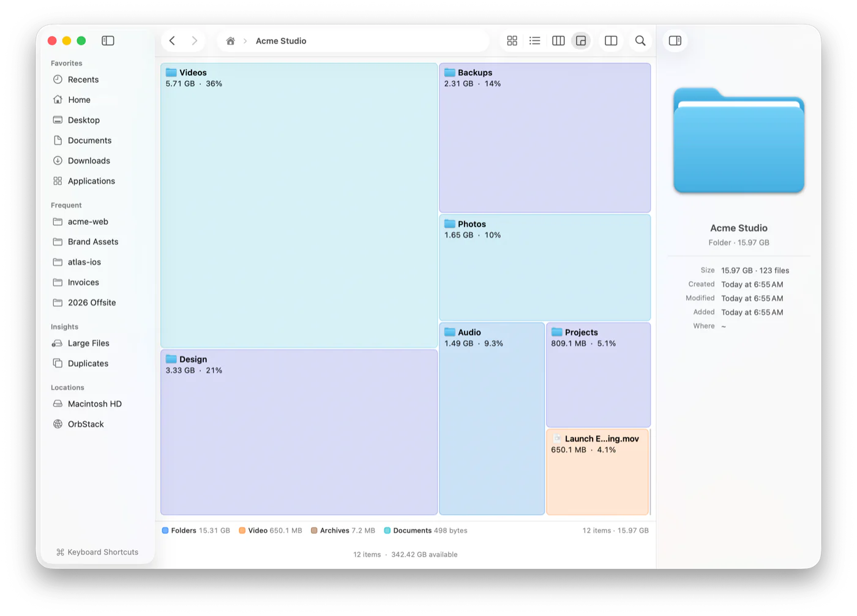Screen dimensions: 857x616
Task: Switch to icon grid view
Action: [512, 40]
